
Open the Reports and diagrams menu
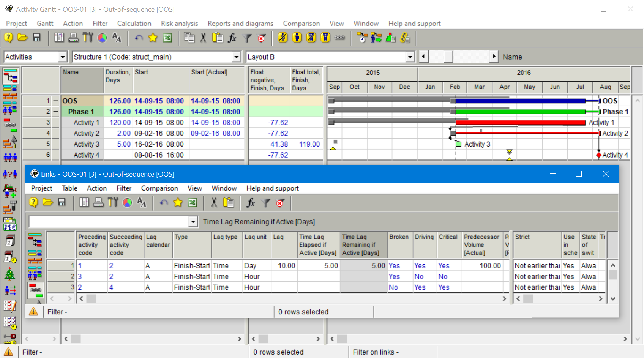[x=240, y=24]
